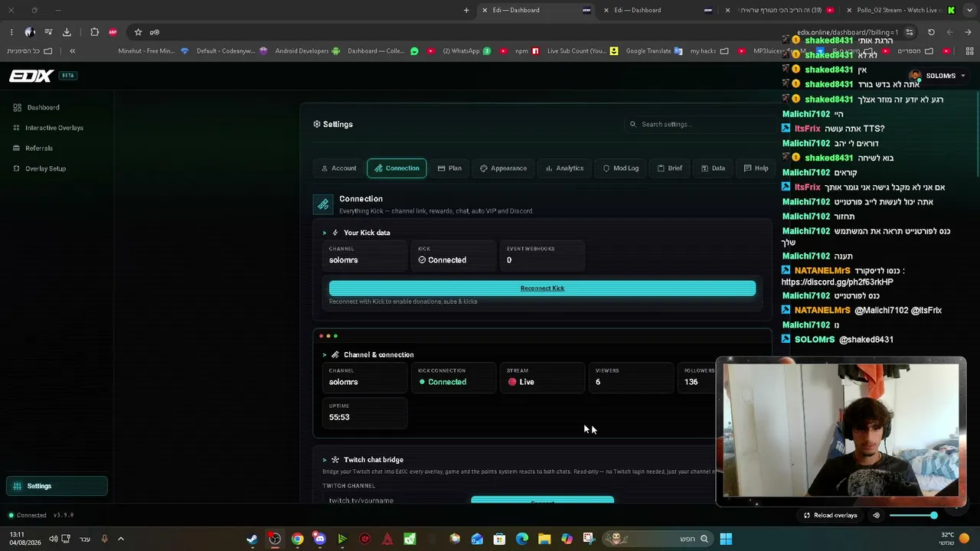Open Dashboard in the EDIX sidebar

tap(43, 107)
